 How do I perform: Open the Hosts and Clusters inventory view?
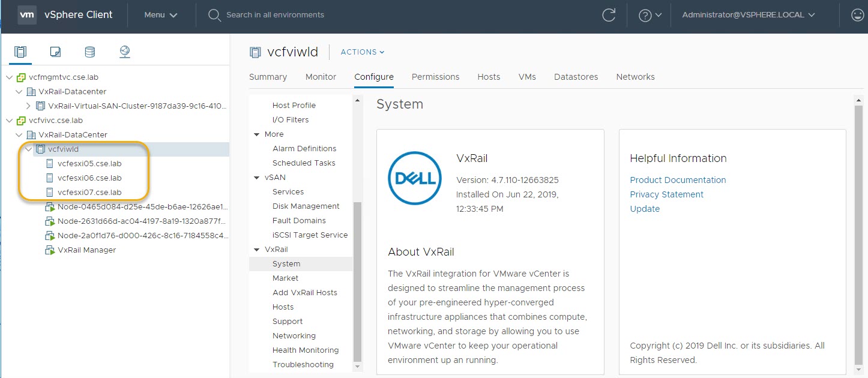(20, 52)
